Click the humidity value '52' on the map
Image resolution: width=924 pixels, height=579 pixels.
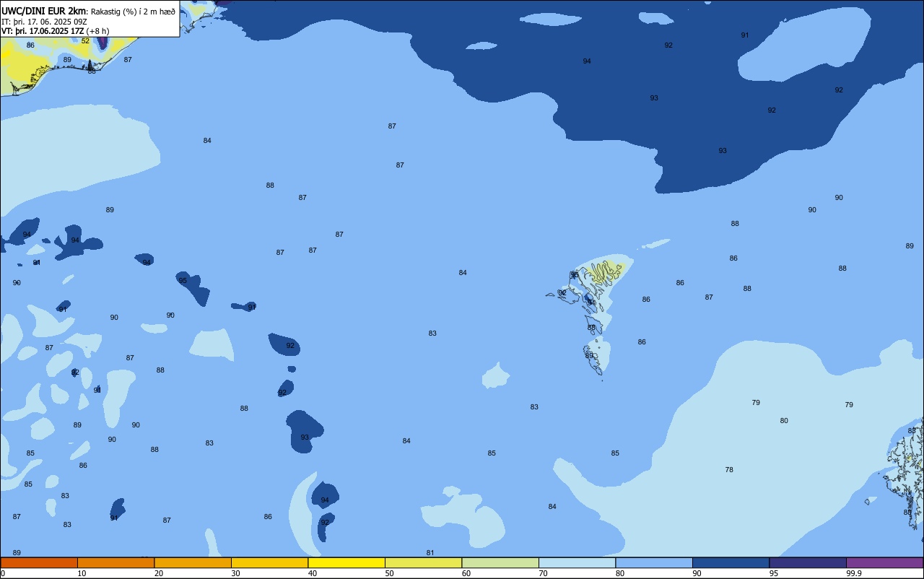(85, 40)
